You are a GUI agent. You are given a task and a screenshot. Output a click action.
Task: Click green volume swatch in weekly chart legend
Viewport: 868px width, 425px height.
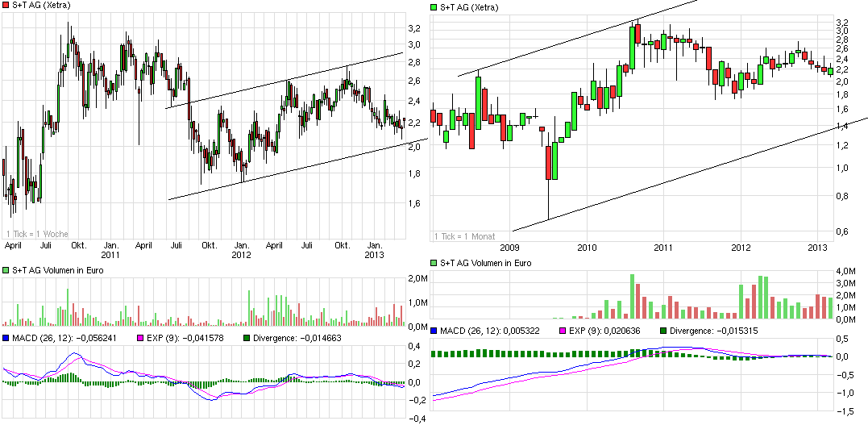pos(6,270)
